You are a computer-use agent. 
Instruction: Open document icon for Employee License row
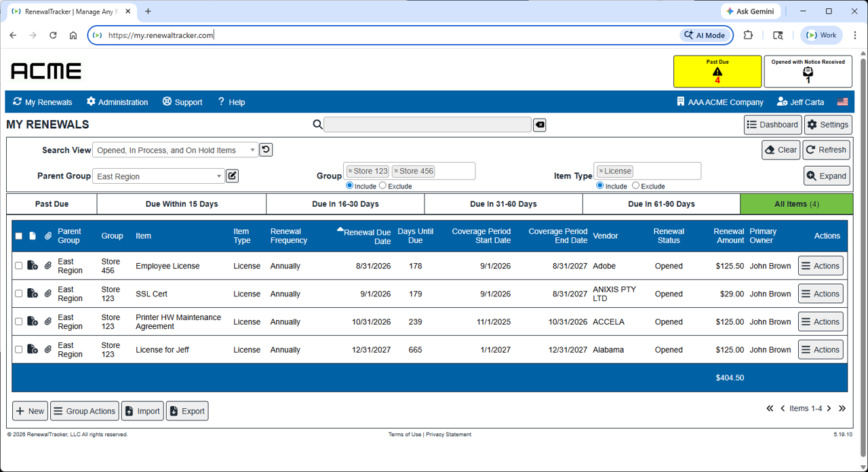(33, 266)
